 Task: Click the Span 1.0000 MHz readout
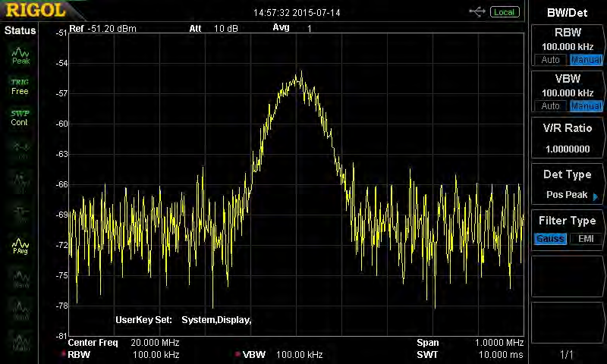pos(470,343)
